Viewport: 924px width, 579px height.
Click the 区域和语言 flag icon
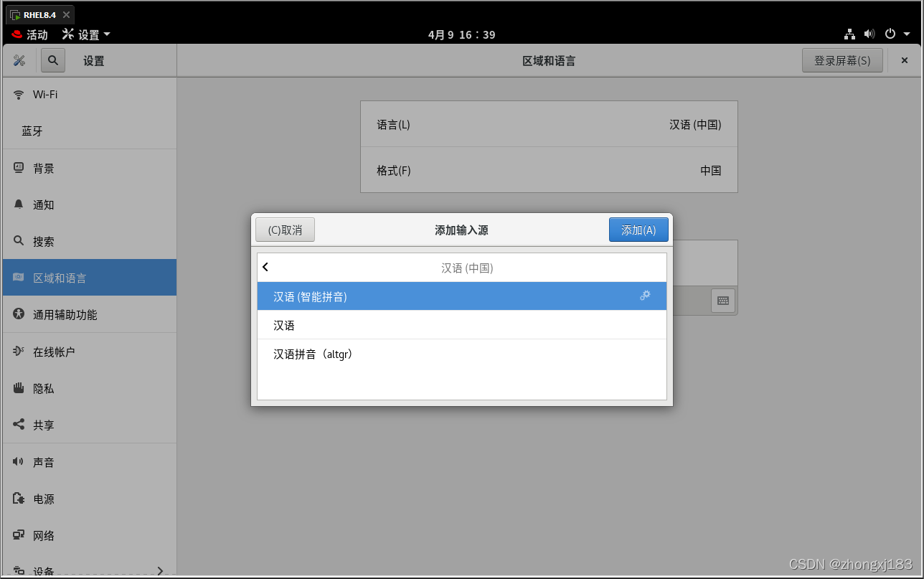pyautogui.click(x=19, y=278)
